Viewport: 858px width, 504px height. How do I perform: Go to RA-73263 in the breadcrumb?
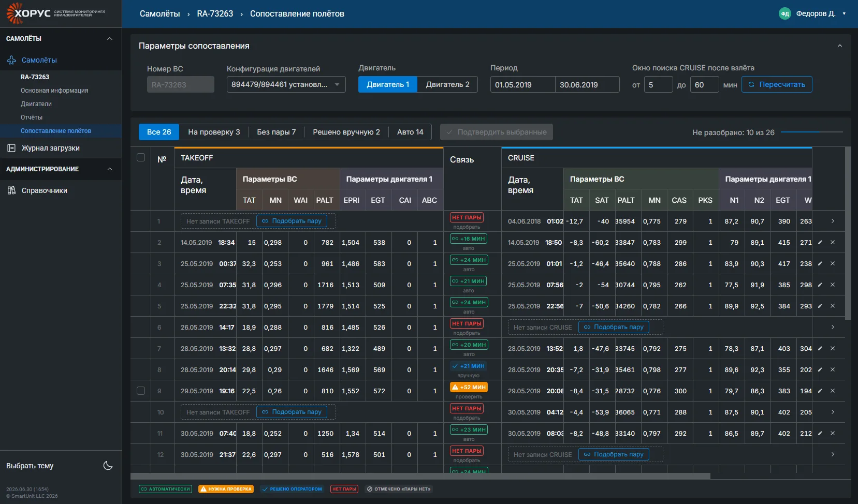point(215,13)
